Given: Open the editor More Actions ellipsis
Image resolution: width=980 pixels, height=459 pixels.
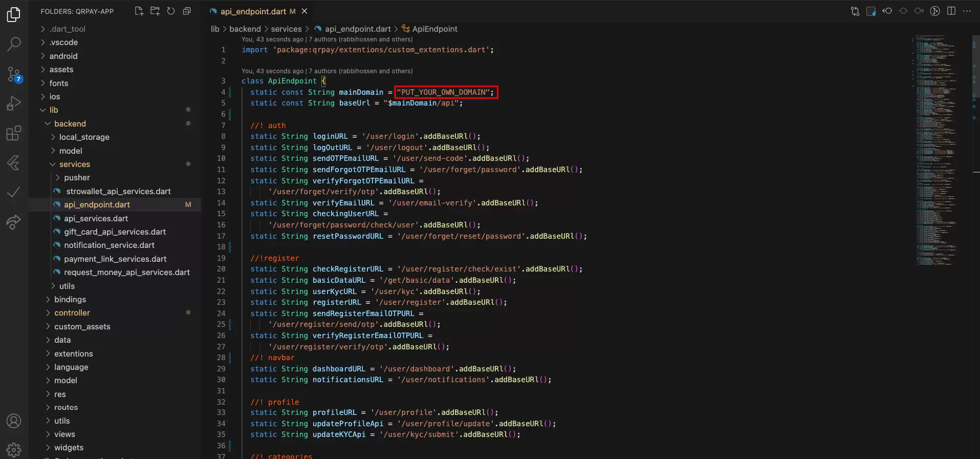Looking at the screenshot, I should pyautogui.click(x=967, y=11).
